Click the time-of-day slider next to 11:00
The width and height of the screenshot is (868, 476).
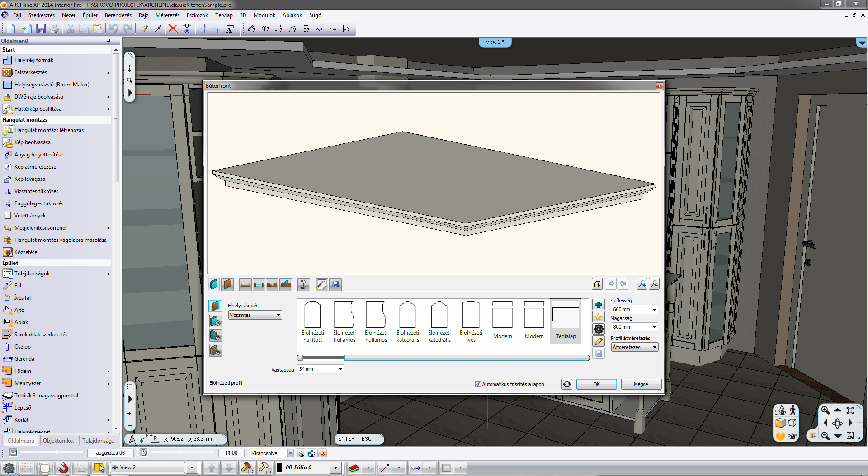[180, 452]
